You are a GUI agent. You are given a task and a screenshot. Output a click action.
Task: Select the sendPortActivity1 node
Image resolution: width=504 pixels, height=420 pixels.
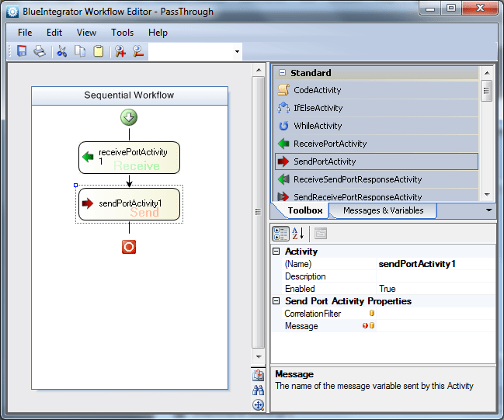129,204
